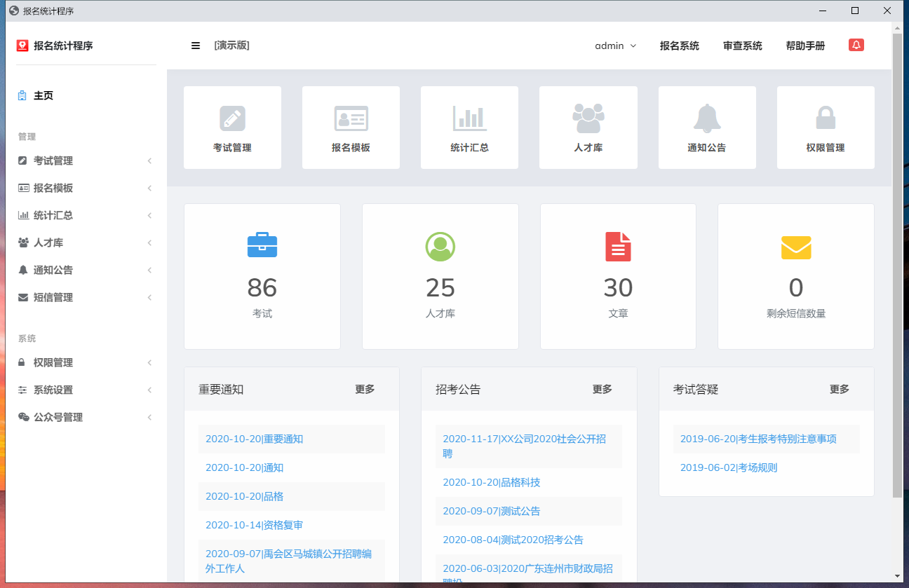Open 帮助手册 in top navigation
The width and height of the screenshot is (909, 588).
805,46
